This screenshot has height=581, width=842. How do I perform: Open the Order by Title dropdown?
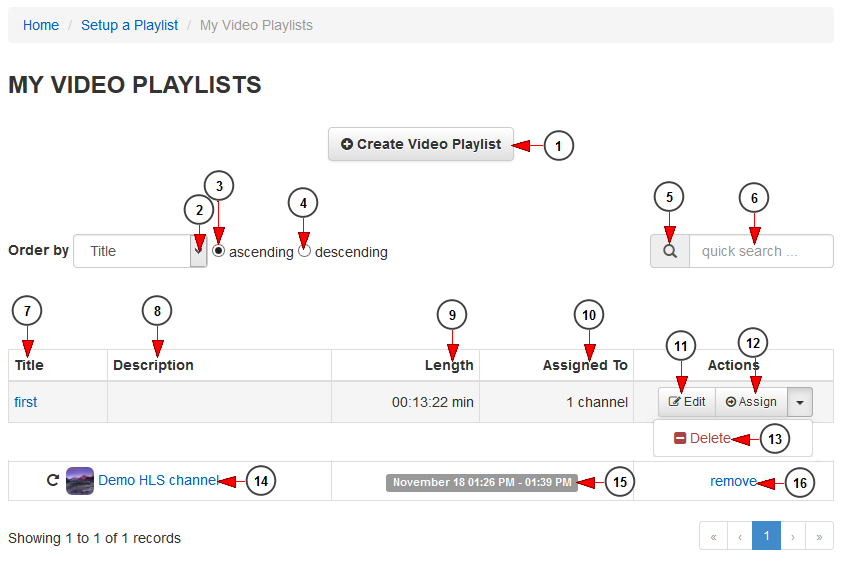coord(140,251)
